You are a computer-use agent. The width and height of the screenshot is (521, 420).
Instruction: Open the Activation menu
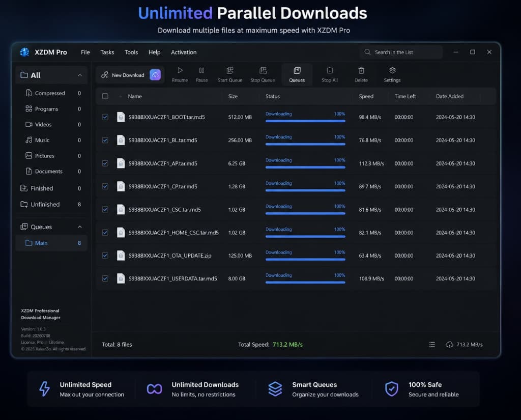[x=184, y=52]
